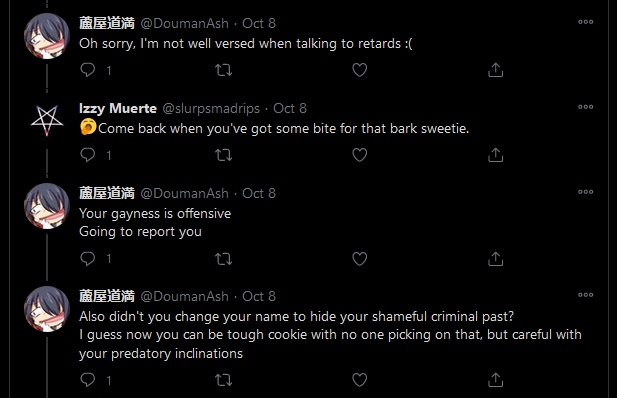
Task: Open Izzy Muerte's pentagram avatar
Action: (x=47, y=120)
